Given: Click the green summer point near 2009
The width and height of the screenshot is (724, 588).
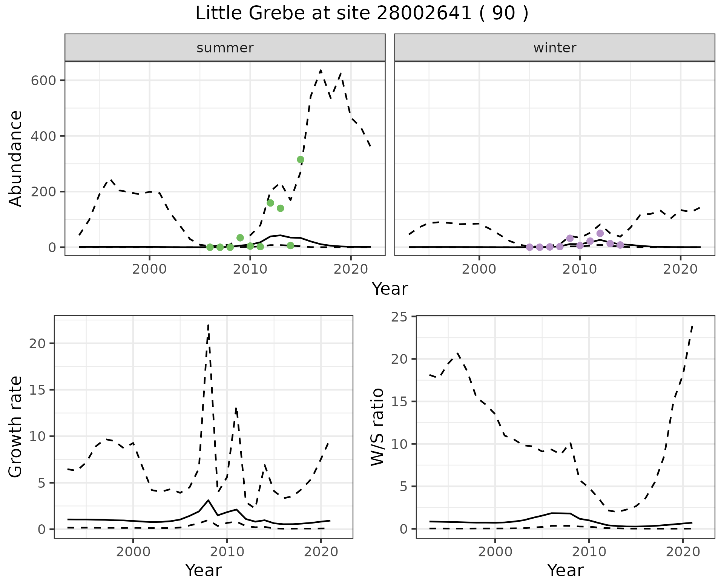Looking at the screenshot, I should coord(240,237).
